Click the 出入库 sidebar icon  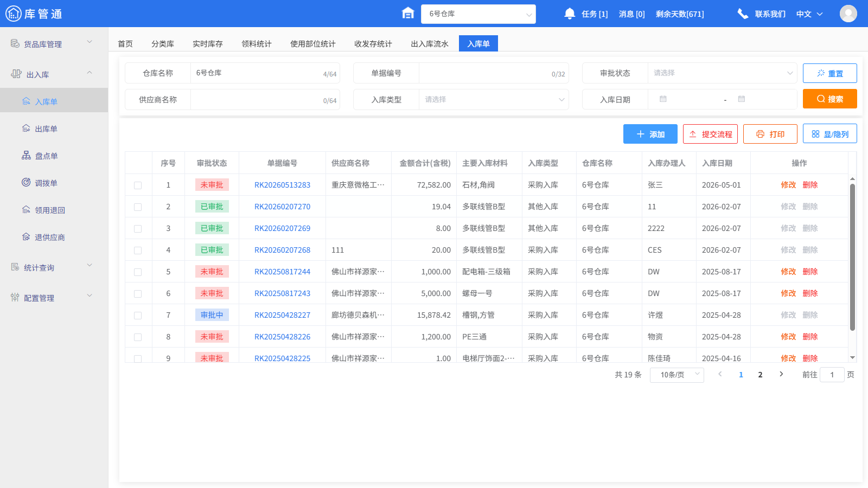[16, 74]
